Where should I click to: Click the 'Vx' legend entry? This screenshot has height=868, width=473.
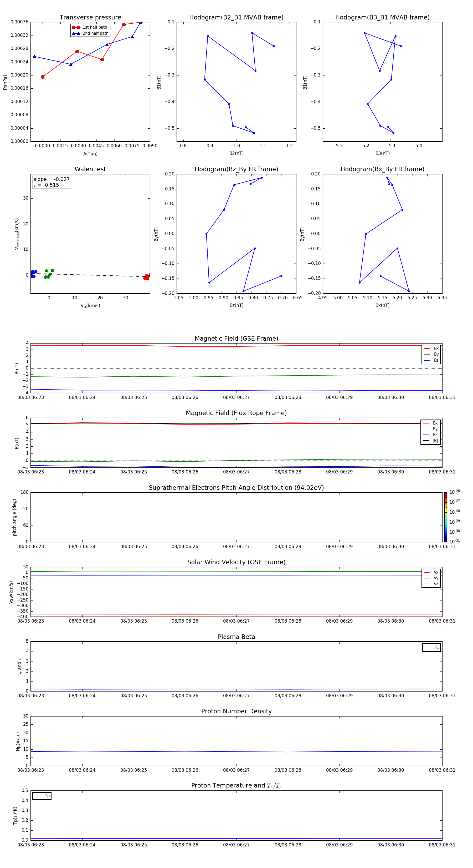pyautogui.click(x=431, y=572)
